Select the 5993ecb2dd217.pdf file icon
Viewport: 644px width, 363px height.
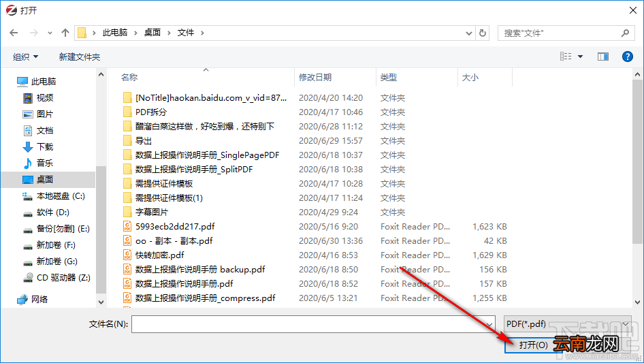click(128, 227)
